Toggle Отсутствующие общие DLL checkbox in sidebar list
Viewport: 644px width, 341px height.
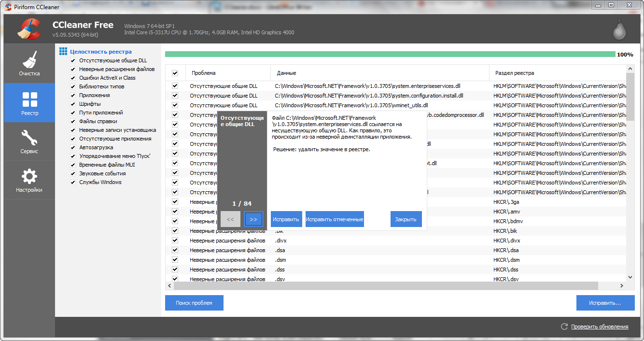73,60
